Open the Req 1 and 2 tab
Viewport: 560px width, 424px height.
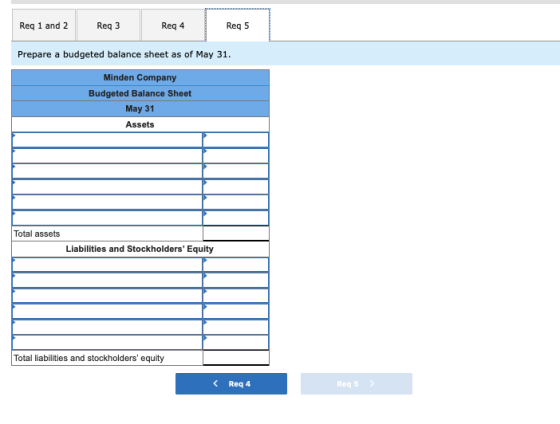(x=44, y=25)
